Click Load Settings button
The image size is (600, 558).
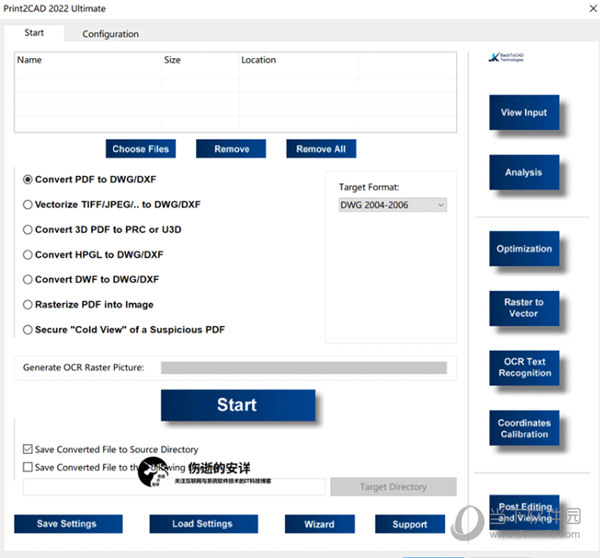204,524
